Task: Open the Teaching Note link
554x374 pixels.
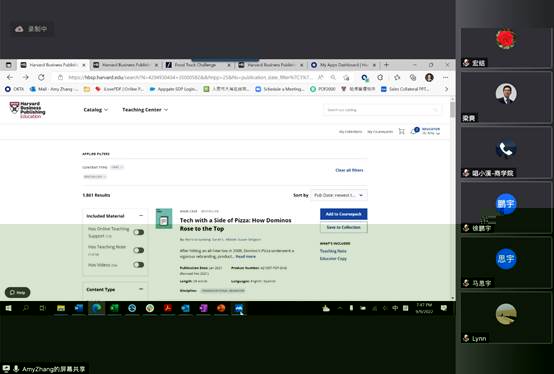Action: (333, 251)
